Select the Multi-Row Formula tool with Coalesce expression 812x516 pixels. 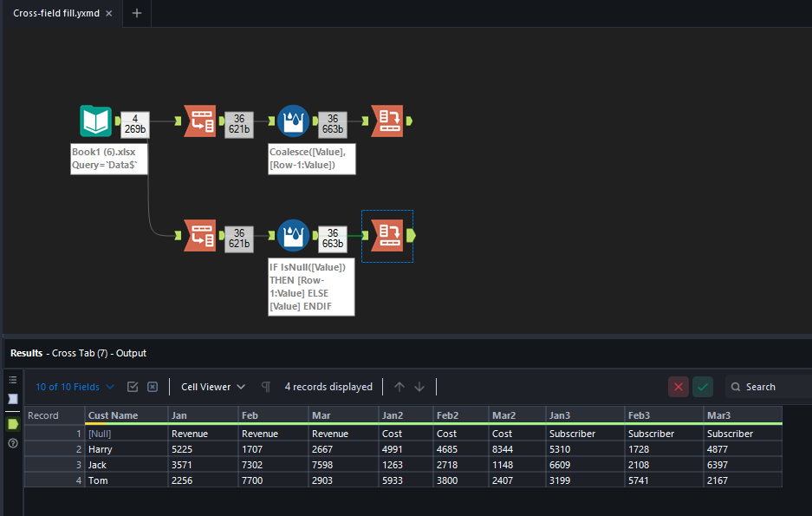pos(293,121)
